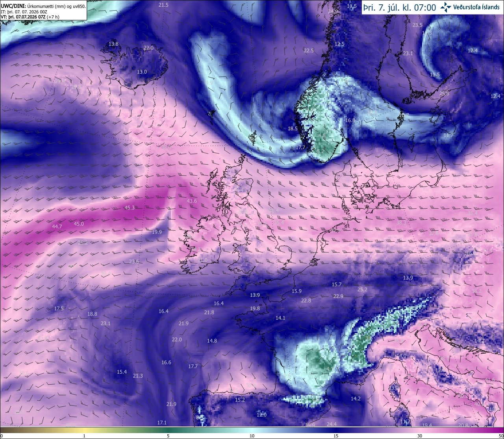Click the 38.3 value over northern Poland
The width and height of the screenshot is (504, 439).
click(401, 222)
